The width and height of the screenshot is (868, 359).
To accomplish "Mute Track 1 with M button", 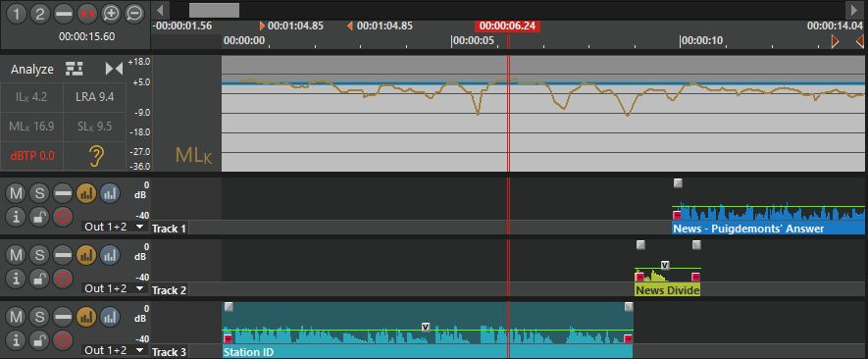I will (x=16, y=193).
